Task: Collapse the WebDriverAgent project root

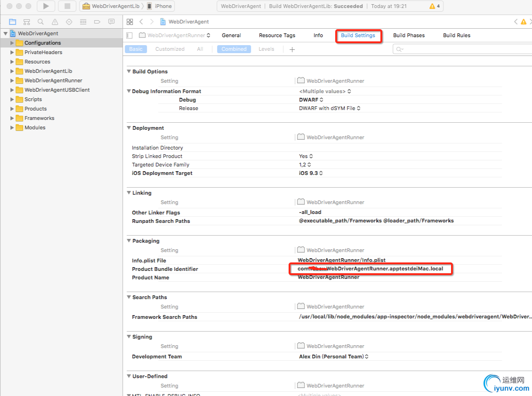Action: [x=6, y=33]
